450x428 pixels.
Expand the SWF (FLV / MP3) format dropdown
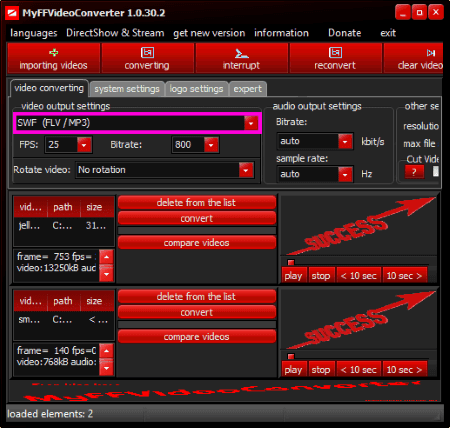coord(251,123)
